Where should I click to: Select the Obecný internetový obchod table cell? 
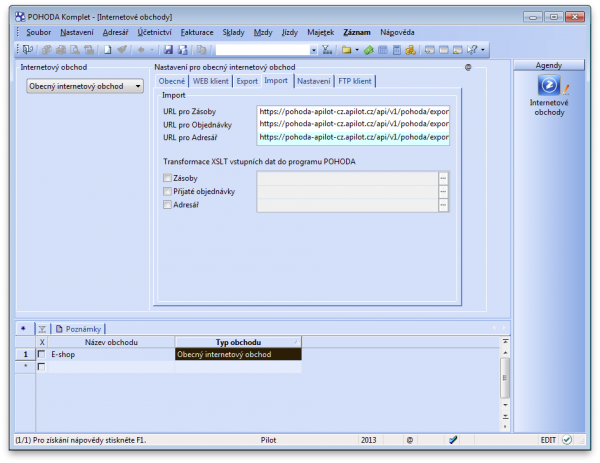tap(238, 354)
